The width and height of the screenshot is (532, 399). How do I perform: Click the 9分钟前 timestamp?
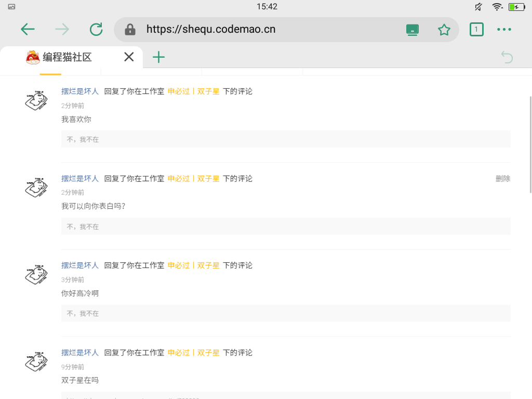pos(73,367)
